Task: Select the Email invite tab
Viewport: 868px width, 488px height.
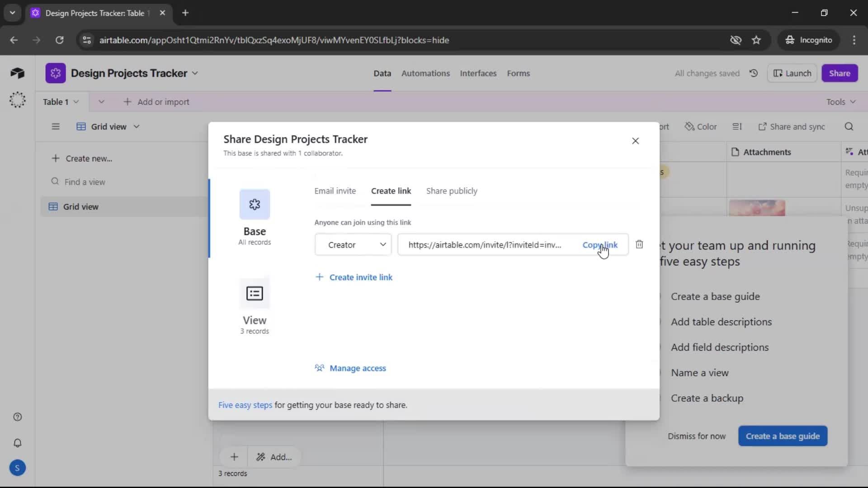Action: click(x=335, y=191)
